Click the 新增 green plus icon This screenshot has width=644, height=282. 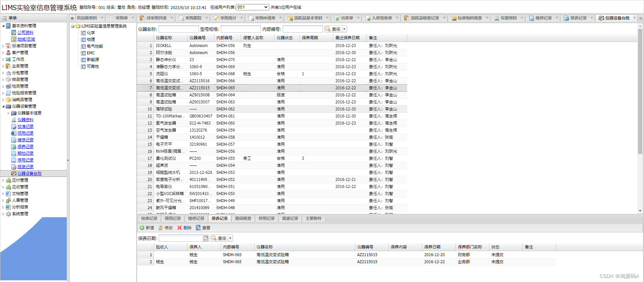point(142,228)
